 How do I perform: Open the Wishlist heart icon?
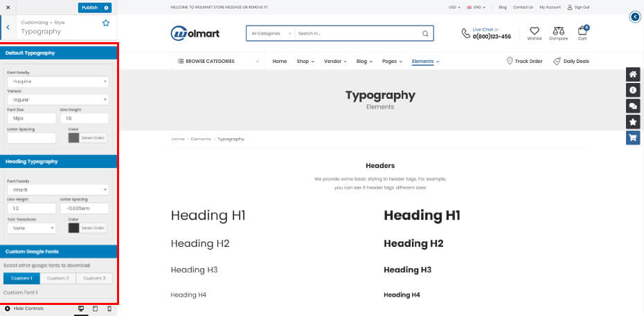[x=534, y=31]
